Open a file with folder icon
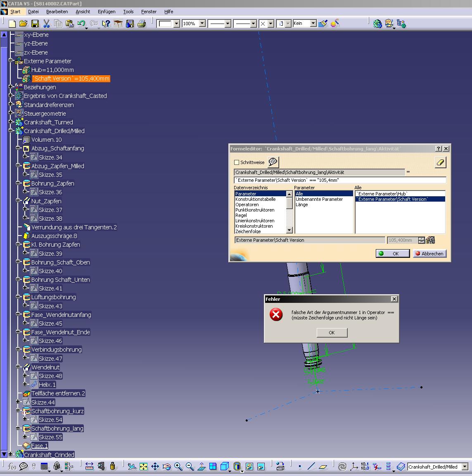The width and height of the screenshot is (472, 476). 24,24
